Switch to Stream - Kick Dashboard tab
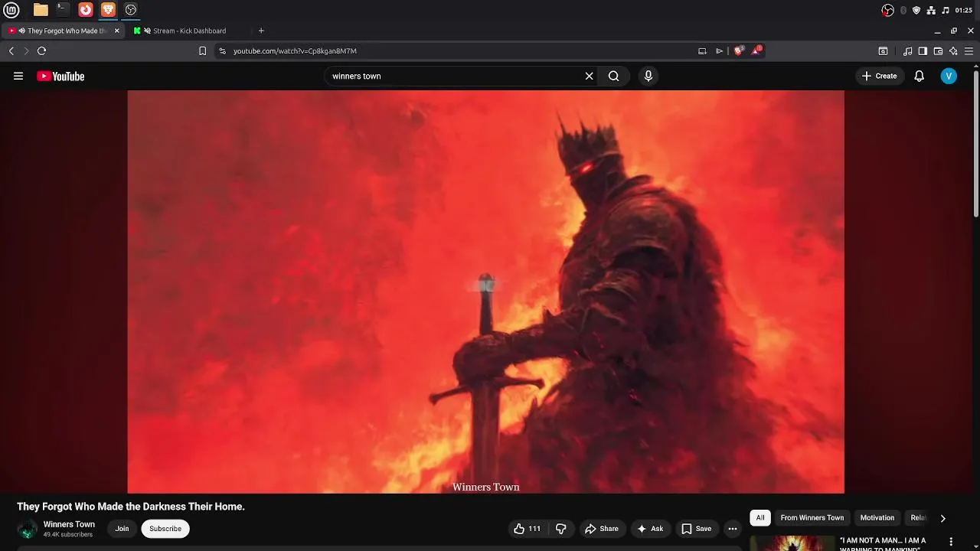980x551 pixels. [x=189, y=31]
